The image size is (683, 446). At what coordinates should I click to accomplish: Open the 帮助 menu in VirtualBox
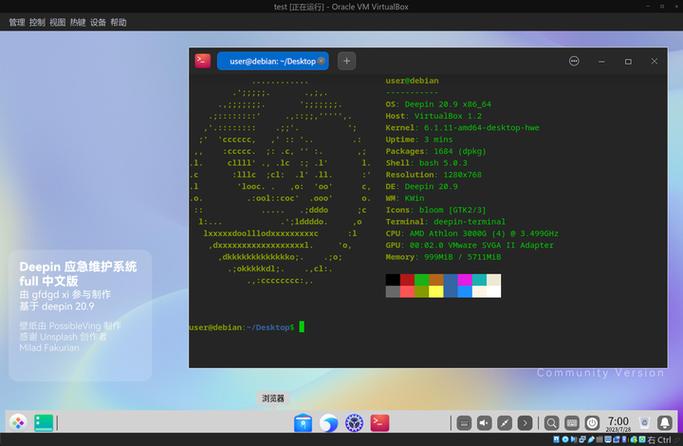pyautogui.click(x=118, y=22)
